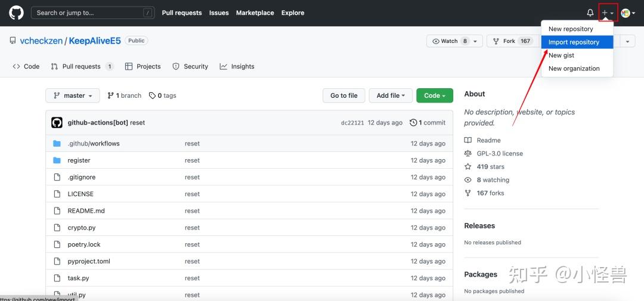Click the Fork button

(x=513, y=41)
